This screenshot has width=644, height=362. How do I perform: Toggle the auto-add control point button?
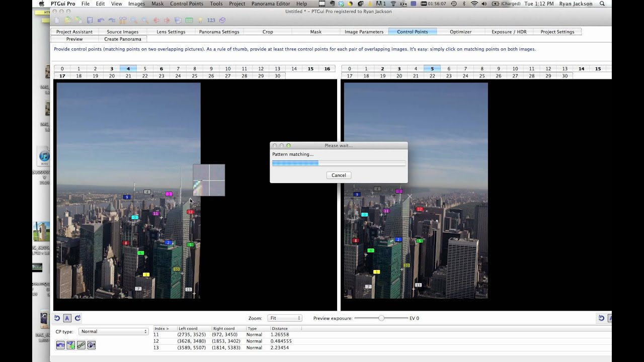click(70, 345)
